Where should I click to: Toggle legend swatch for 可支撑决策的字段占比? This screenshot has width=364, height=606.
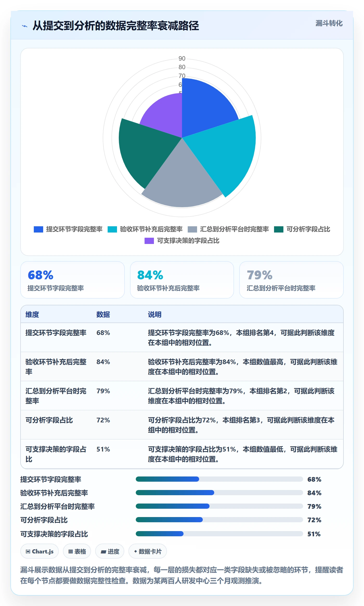(x=149, y=241)
